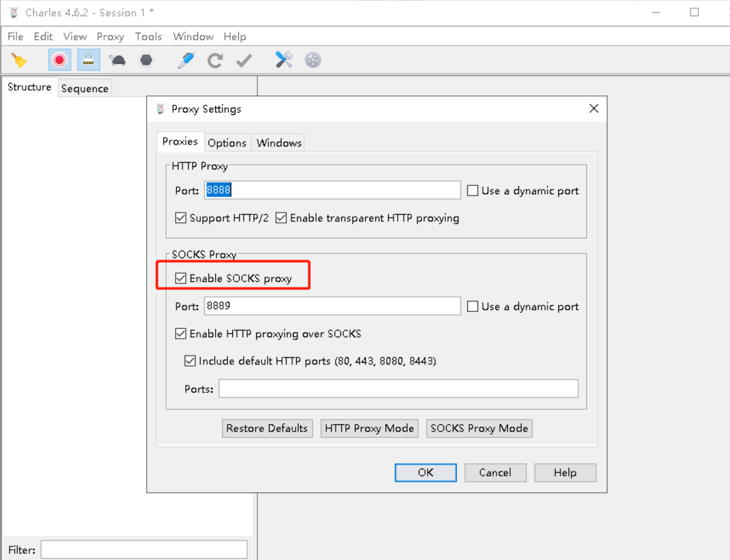
Task: Toggle HTTP Proxy dynamic port checkbox
Action: click(473, 191)
